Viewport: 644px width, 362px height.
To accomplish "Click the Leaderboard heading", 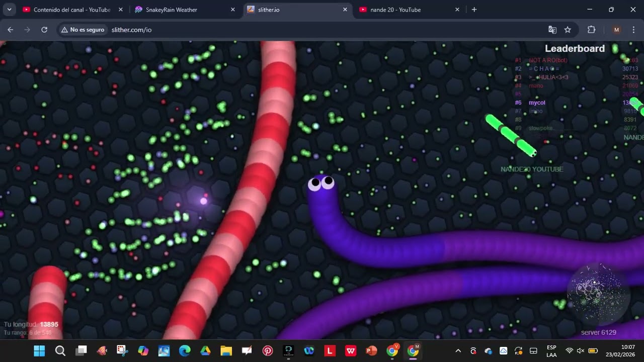I will click(x=575, y=49).
